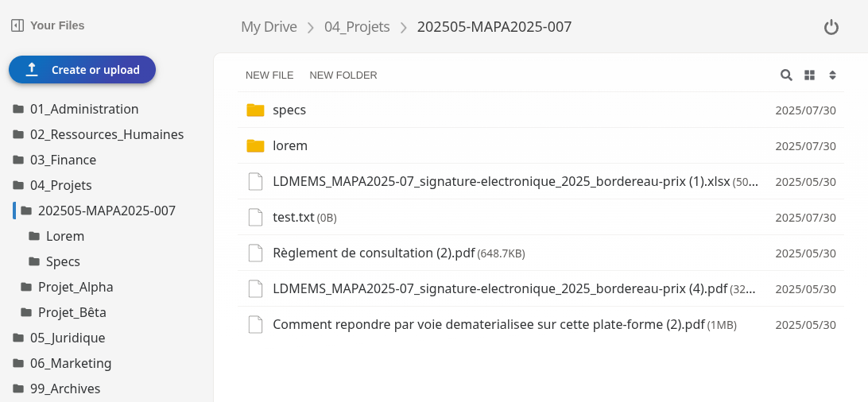
Task: Click the power logout icon
Action: pos(831,27)
